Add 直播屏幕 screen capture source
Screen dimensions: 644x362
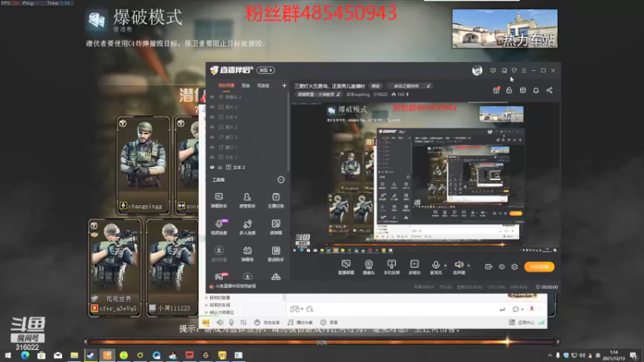(x=346, y=267)
